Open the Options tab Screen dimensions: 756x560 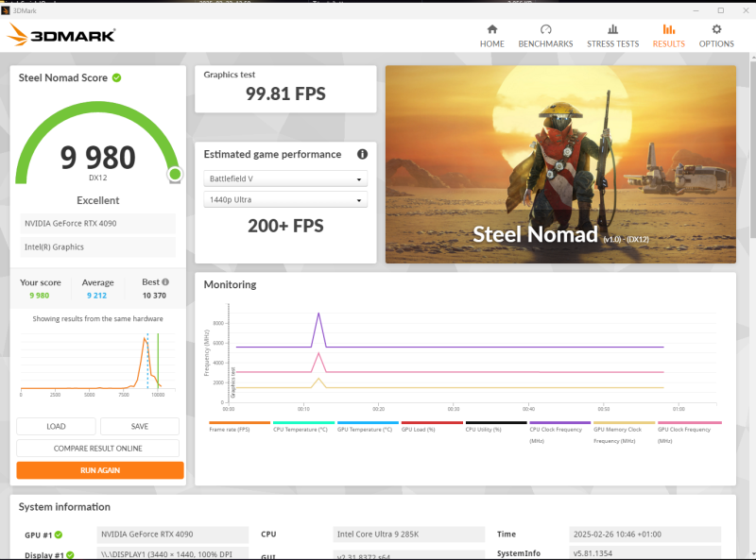716,36
